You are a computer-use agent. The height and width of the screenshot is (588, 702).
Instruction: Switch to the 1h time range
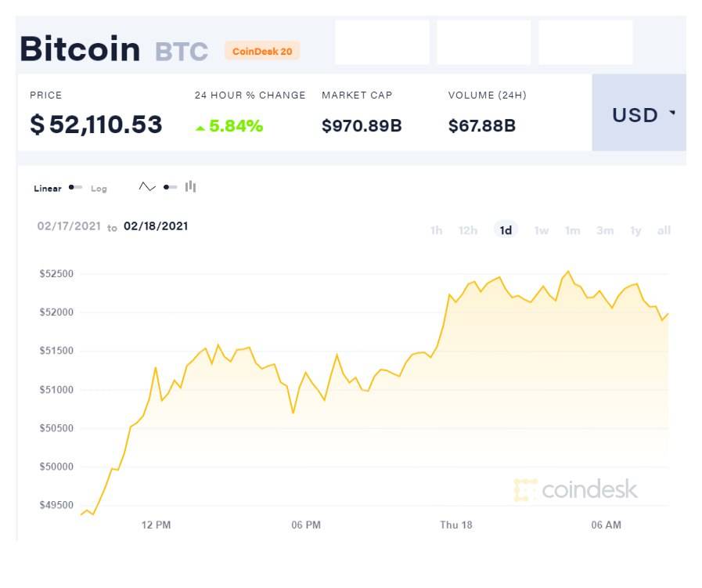[436, 230]
